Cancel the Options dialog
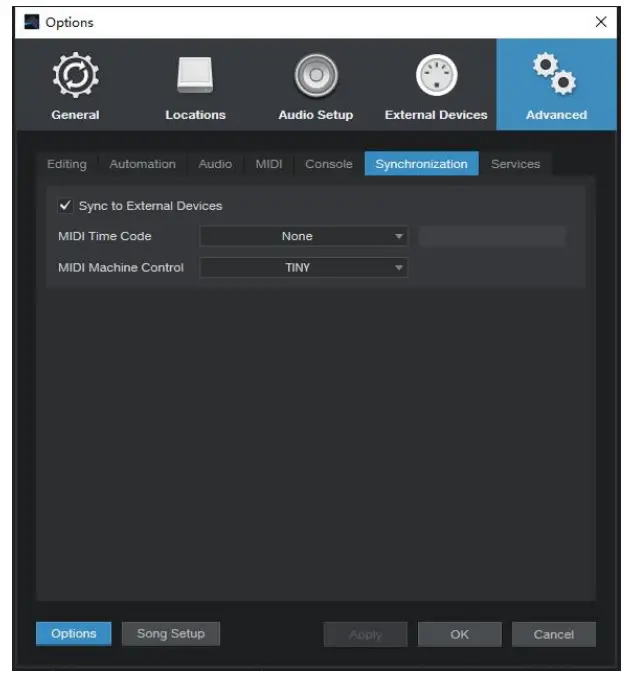630x678 pixels. pyautogui.click(x=554, y=634)
